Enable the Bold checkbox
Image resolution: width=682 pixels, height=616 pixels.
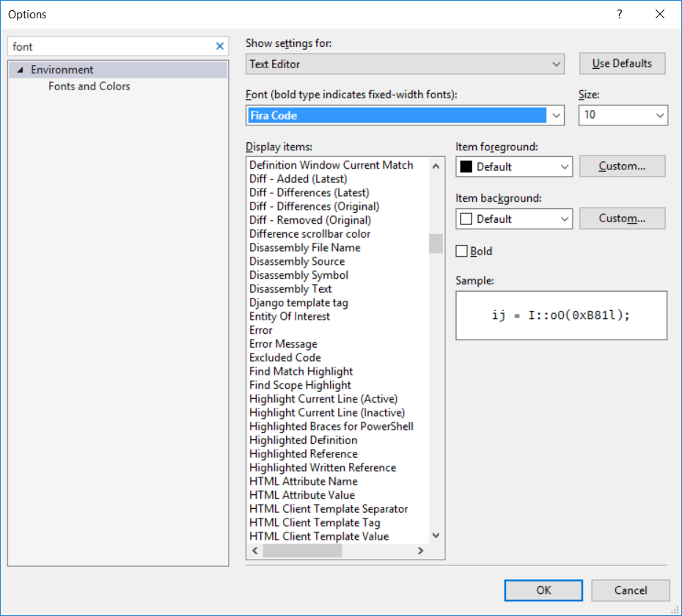click(x=462, y=251)
